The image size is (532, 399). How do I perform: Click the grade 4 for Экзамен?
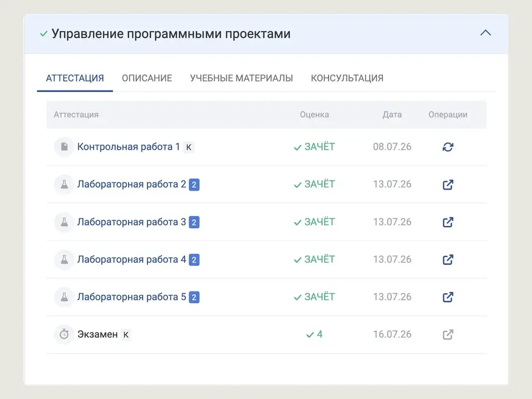(x=315, y=335)
